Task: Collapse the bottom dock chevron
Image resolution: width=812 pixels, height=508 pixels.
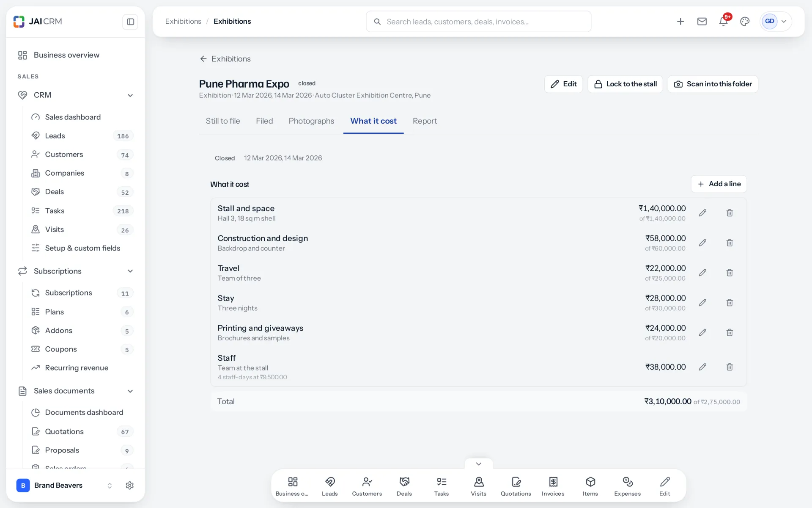Action: (x=478, y=464)
